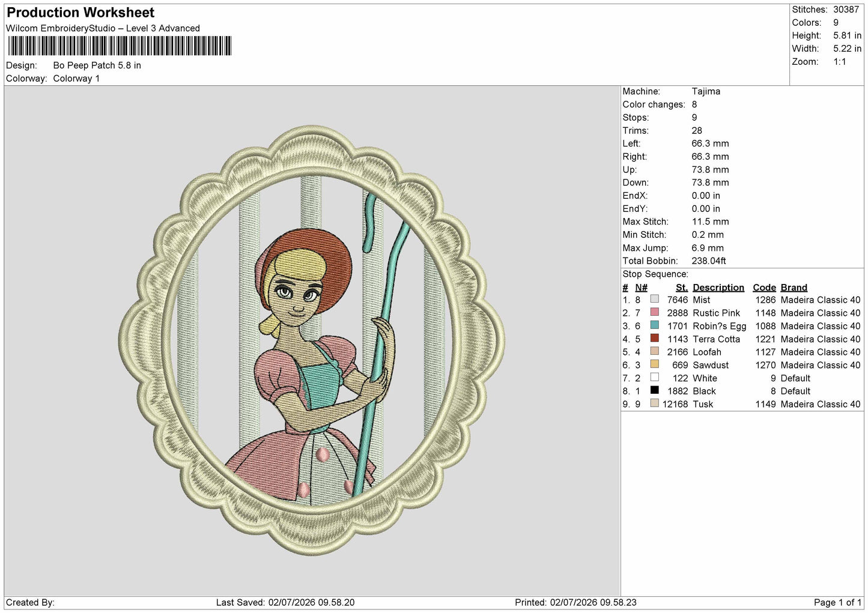This screenshot has height=613, width=868.
Task: Click the 'Created By:' footer label
Action: [30, 602]
